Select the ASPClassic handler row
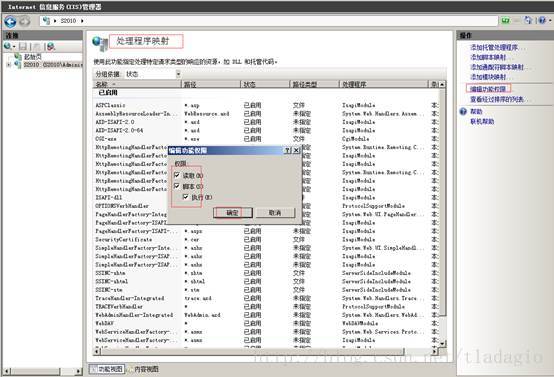 [x=267, y=105]
